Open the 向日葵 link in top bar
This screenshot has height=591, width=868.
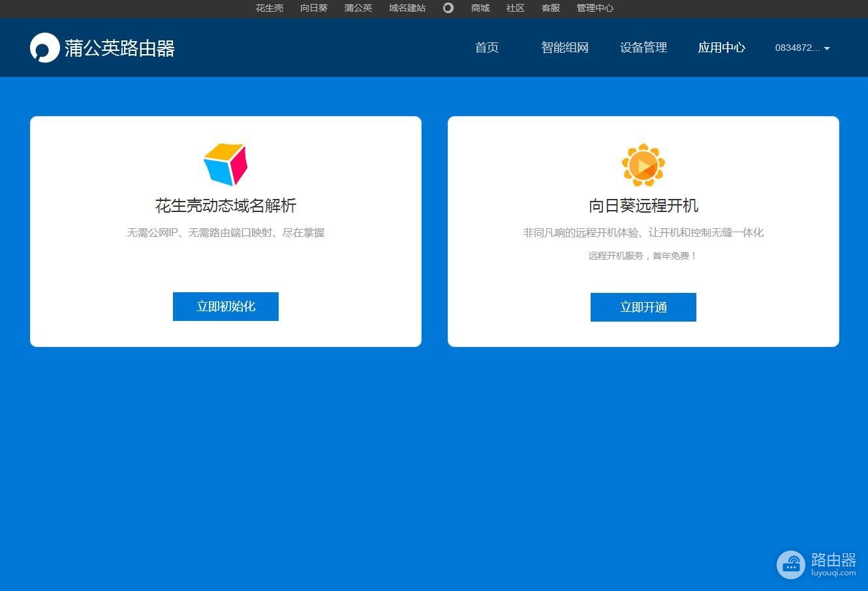(x=314, y=8)
